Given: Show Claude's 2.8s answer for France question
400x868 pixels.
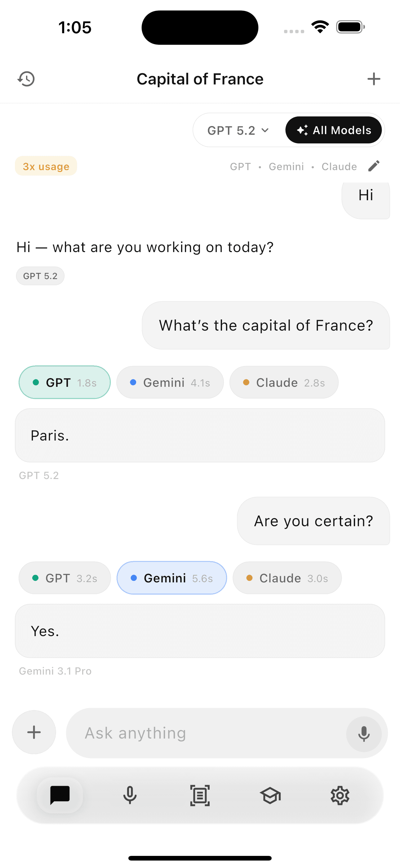Looking at the screenshot, I should click(284, 382).
